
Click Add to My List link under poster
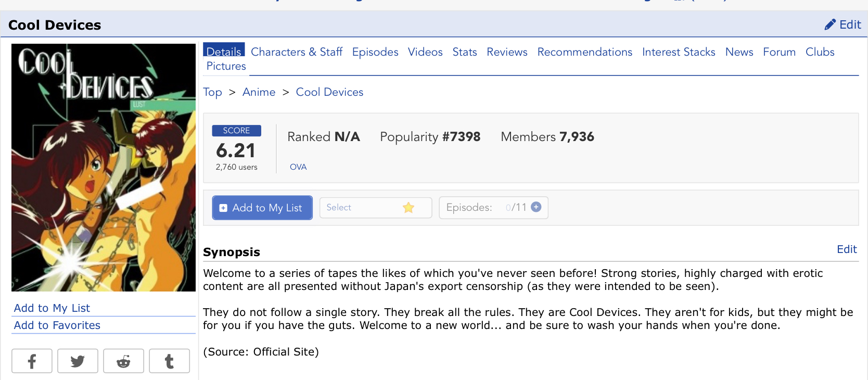(x=52, y=308)
